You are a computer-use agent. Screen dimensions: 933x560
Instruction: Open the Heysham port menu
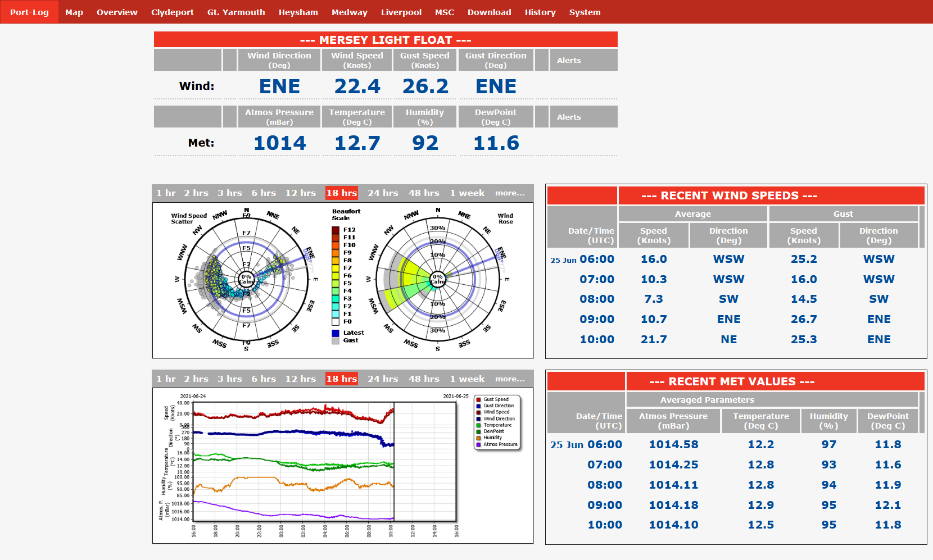click(x=298, y=12)
